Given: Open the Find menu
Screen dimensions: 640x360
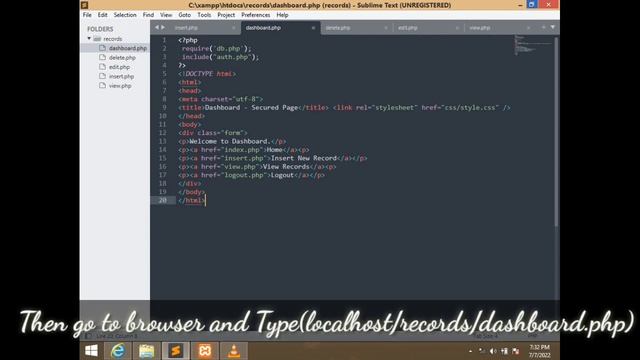Looking at the screenshot, I should pos(148,15).
